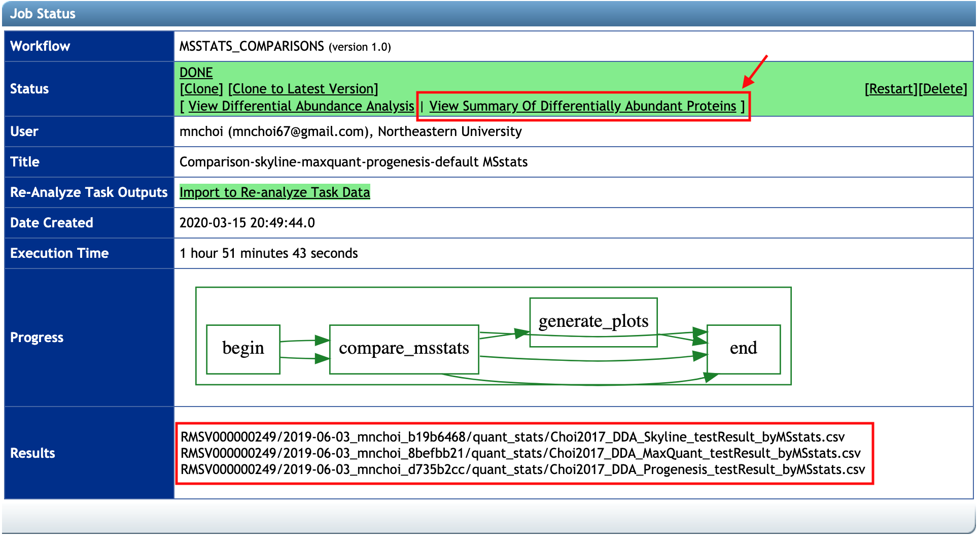Click the Skyline testResult csv path
The width and height of the screenshot is (980, 540).
[x=512, y=437]
